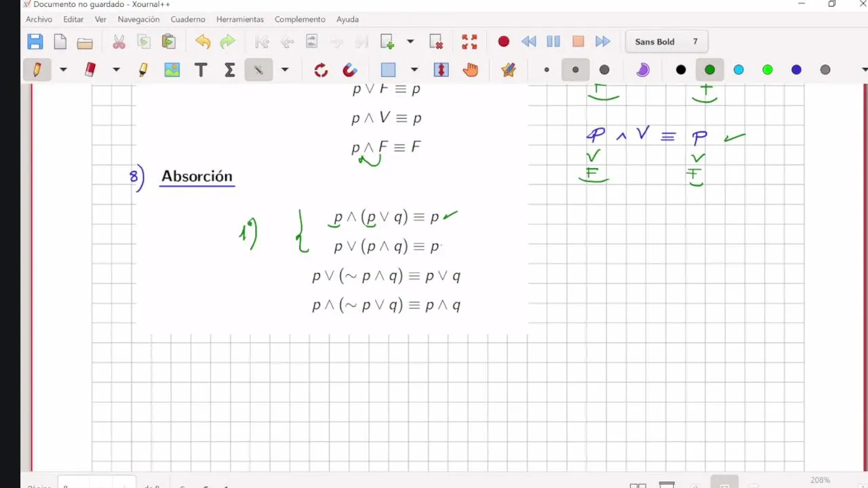Stop the audio playback
Screen dimensions: 868x488
click(x=578, y=42)
